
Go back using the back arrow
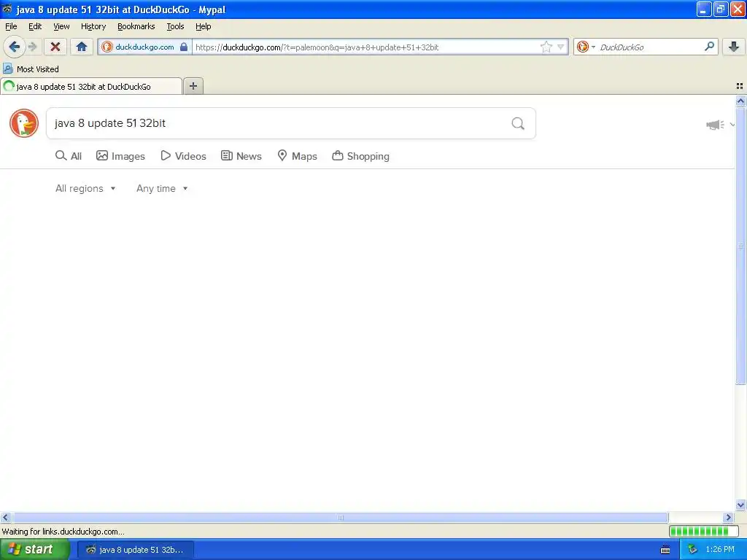tap(15, 47)
